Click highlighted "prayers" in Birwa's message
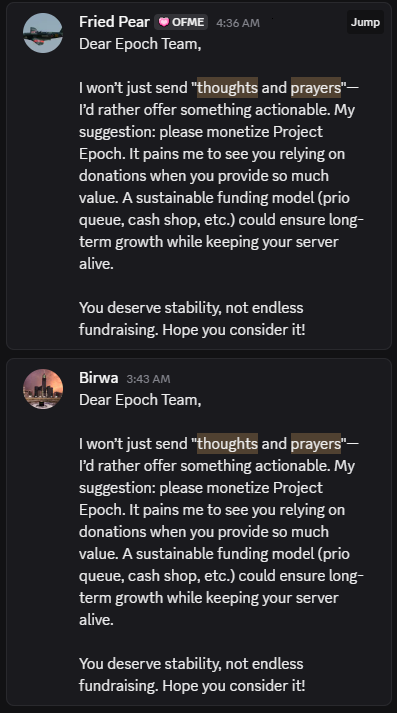This screenshot has height=713, width=397. pyautogui.click(x=316, y=443)
